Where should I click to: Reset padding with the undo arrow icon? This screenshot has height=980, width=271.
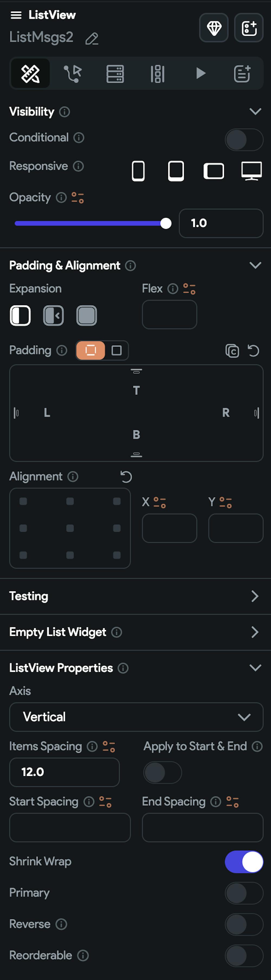[x=253, y=350]
